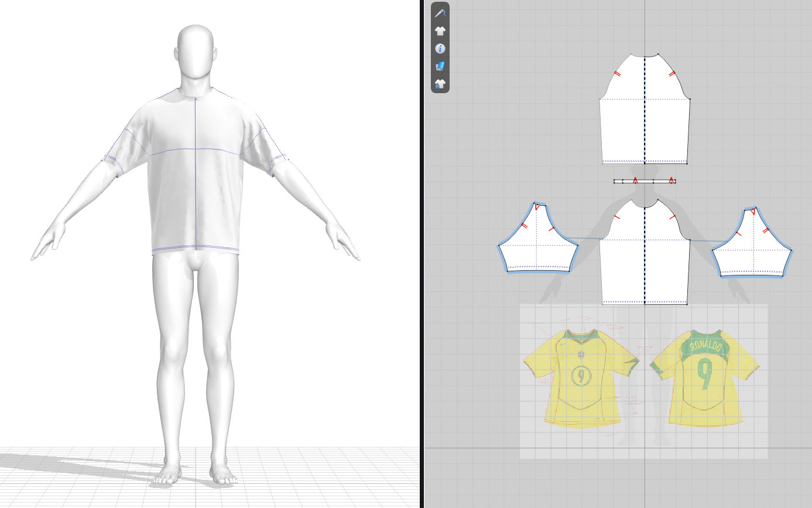
Task: Click the yellow jersey front reference image
Action: pyautogui.click(x=581, y=378)
